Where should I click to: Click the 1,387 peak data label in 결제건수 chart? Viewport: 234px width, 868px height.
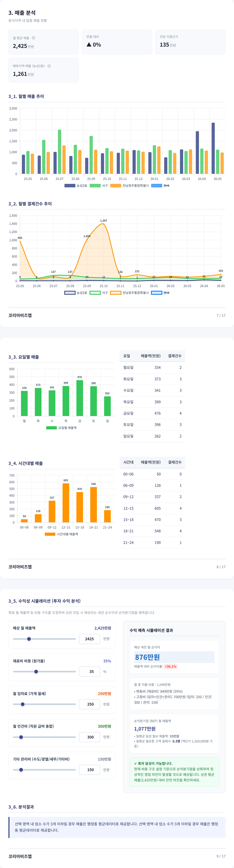pos(104,221)
